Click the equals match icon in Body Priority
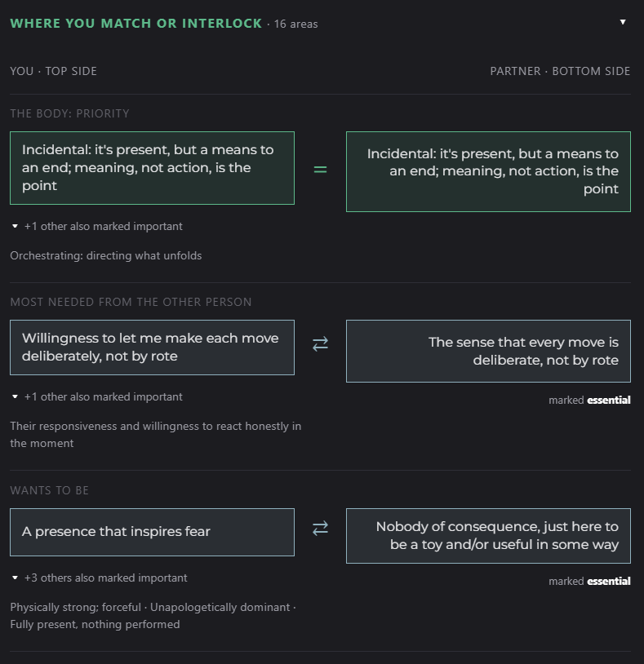The width and height of the screenshot is (644, 664). pyautogui.click(x=320, y=170)
